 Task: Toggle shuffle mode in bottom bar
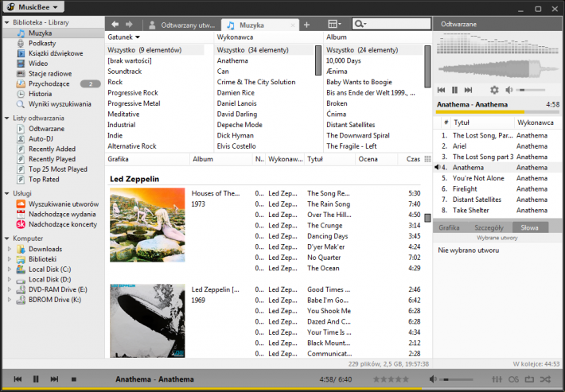(x=546, y=379)
